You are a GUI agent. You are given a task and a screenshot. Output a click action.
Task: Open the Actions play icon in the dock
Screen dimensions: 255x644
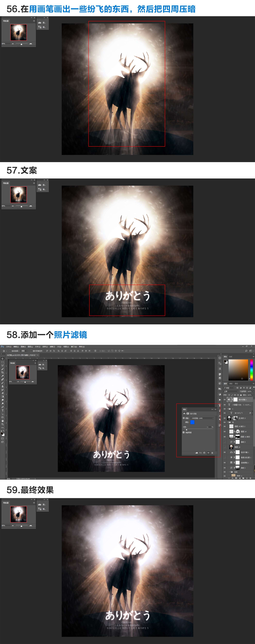pos(220,400)
